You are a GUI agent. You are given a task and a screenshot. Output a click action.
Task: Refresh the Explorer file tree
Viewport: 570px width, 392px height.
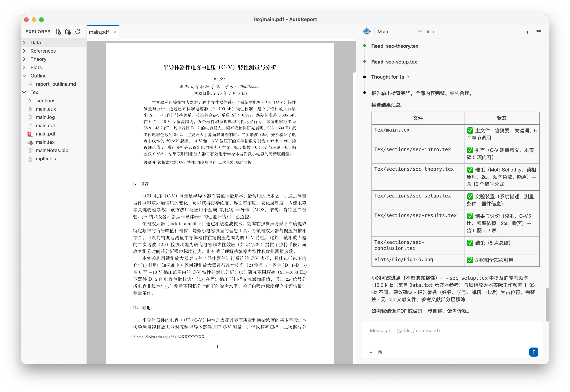tap(78, 32)
